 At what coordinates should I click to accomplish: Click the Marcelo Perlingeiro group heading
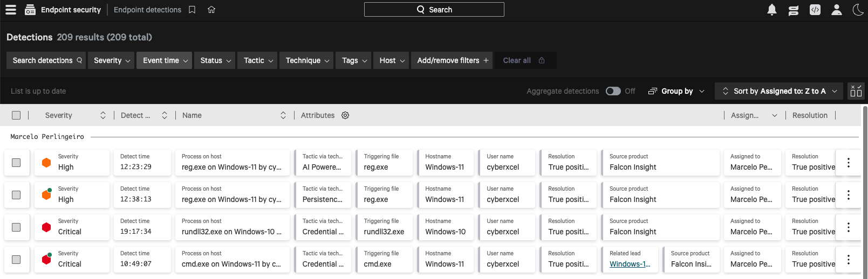click(x=47, y=137)
